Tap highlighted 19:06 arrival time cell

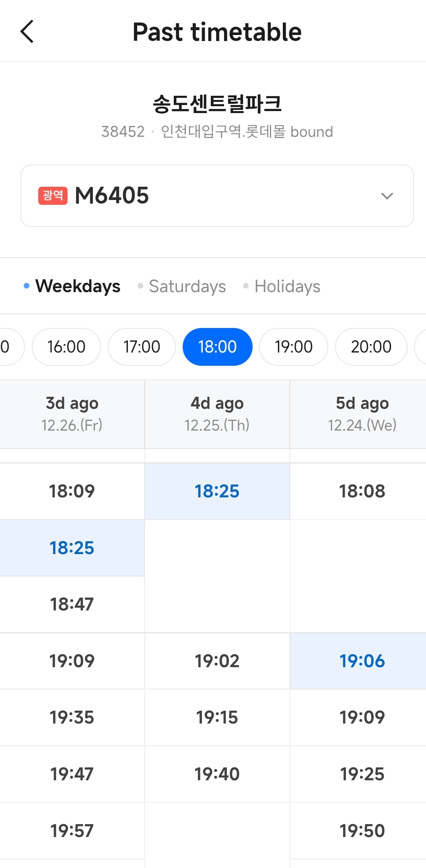[362, 661]
